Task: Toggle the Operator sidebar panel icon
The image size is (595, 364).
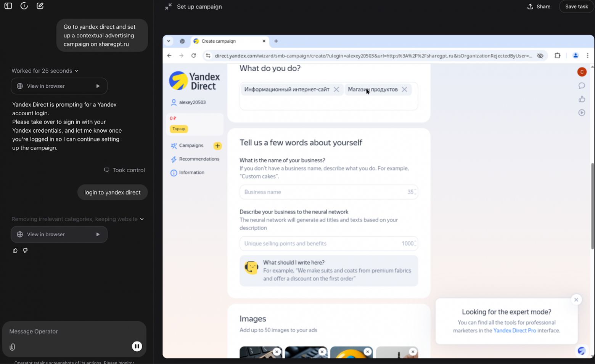Action: tap(8, 6)
